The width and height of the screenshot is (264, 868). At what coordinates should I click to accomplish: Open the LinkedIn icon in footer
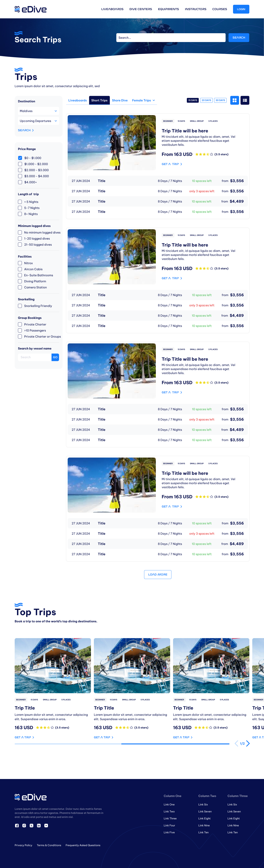click(39, 826)
